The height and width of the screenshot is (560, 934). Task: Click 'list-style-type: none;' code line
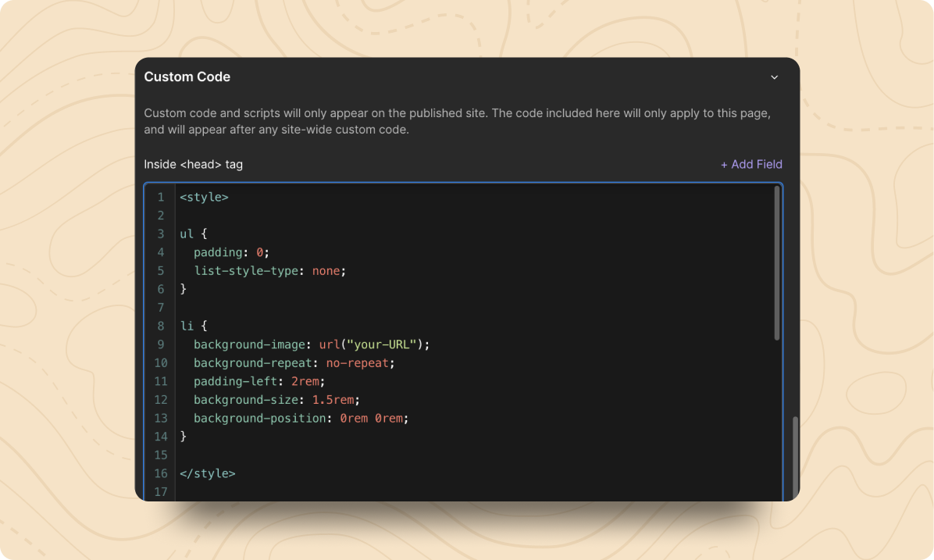270,271
